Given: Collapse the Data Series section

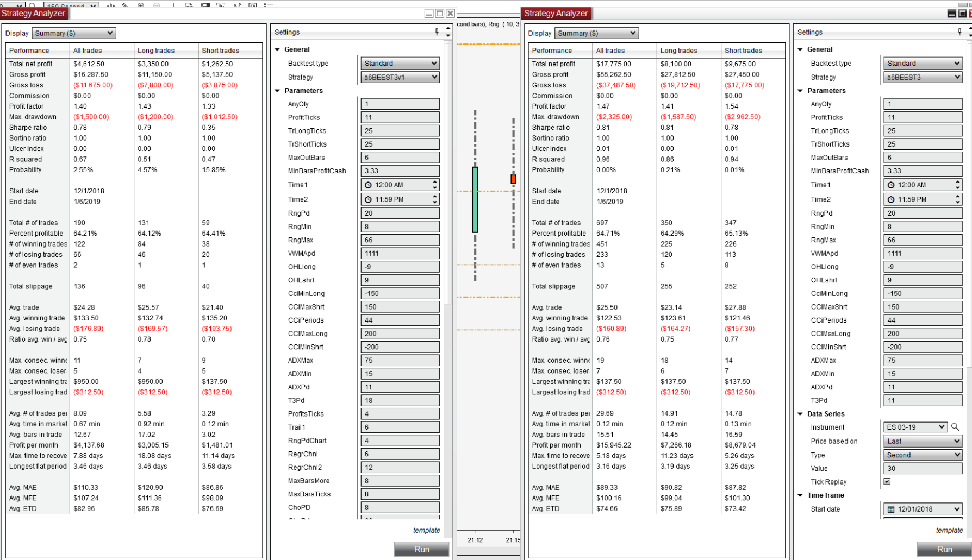Looking at the screenshot, I should pyautogui.click(x=800, y=414).
